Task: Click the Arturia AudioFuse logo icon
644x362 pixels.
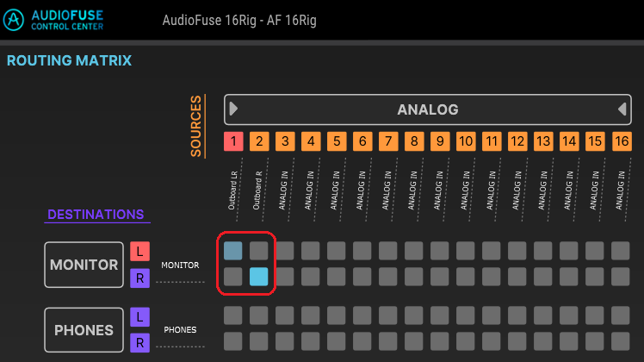Action: click(x=14, y=20)
